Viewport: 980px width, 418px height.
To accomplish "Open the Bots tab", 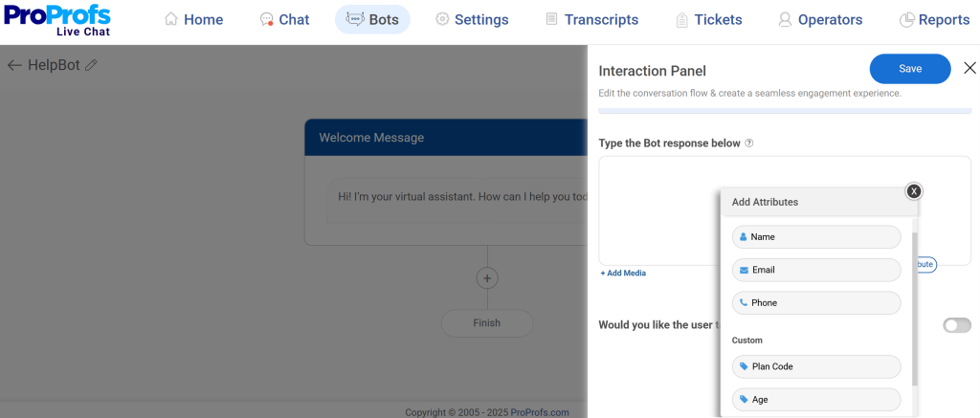I will (372, 19).
